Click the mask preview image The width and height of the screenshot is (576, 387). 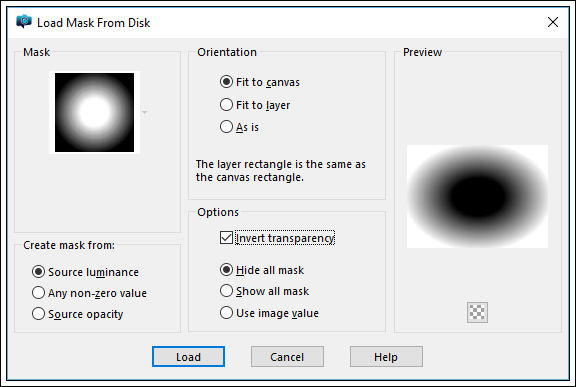478,196
